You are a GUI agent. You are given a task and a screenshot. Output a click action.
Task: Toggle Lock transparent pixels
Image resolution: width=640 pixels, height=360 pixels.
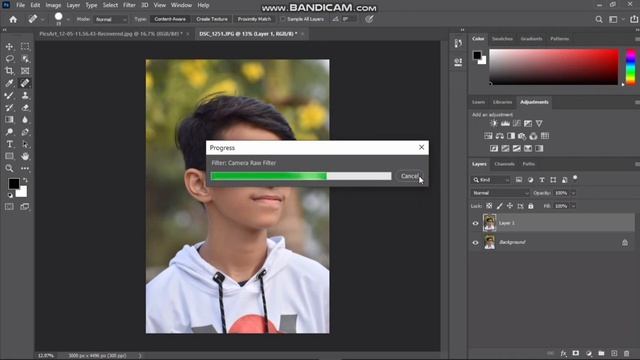tap(489, 206)
